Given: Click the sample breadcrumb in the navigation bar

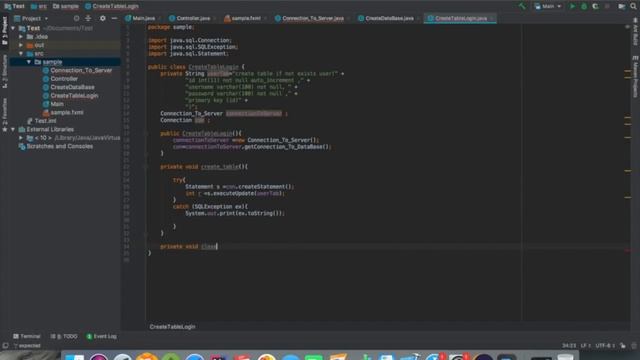Looking at the screenshot, I should [66, 6].
